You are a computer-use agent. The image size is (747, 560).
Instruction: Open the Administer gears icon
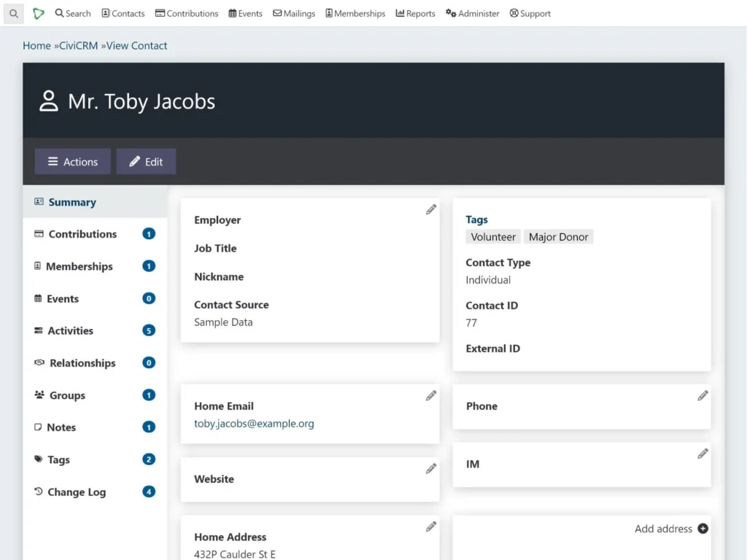450,13
